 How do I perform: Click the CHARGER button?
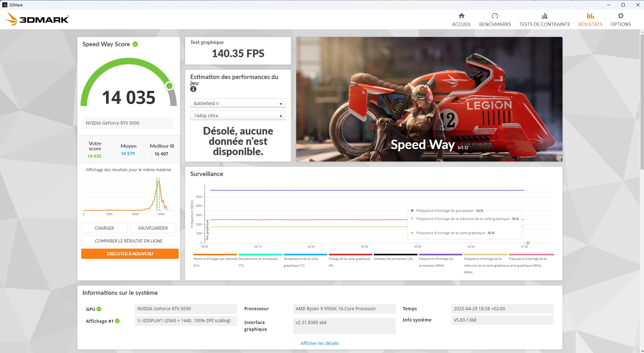pyautogui.click(x=104, y=228)
